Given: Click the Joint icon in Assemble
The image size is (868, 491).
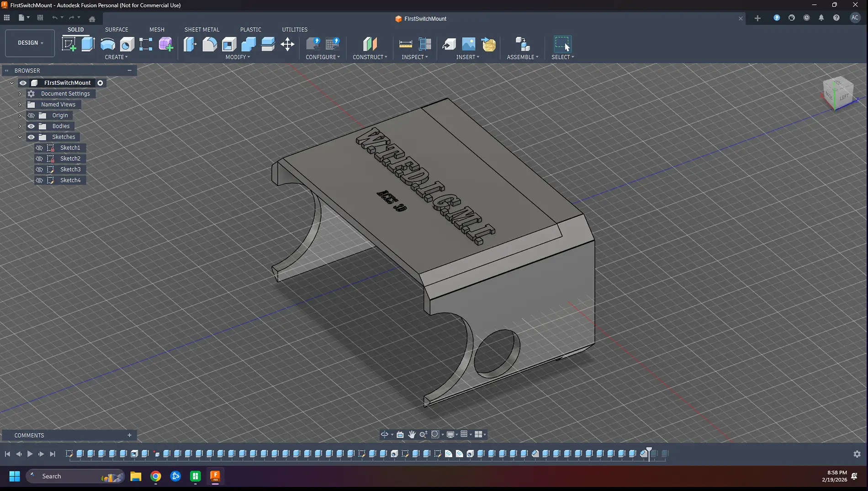Looking at the screenshot, I should [522, 44].
